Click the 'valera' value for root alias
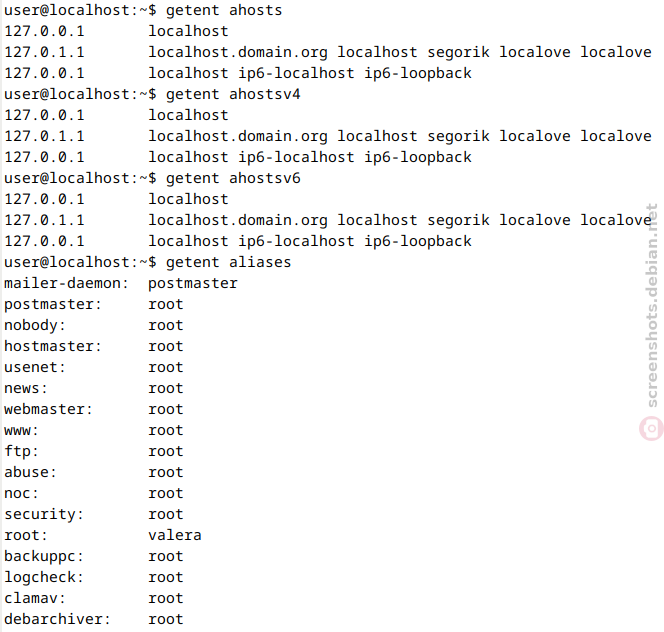Viewport: 664px width, 632px height. [x=175, y=535]
